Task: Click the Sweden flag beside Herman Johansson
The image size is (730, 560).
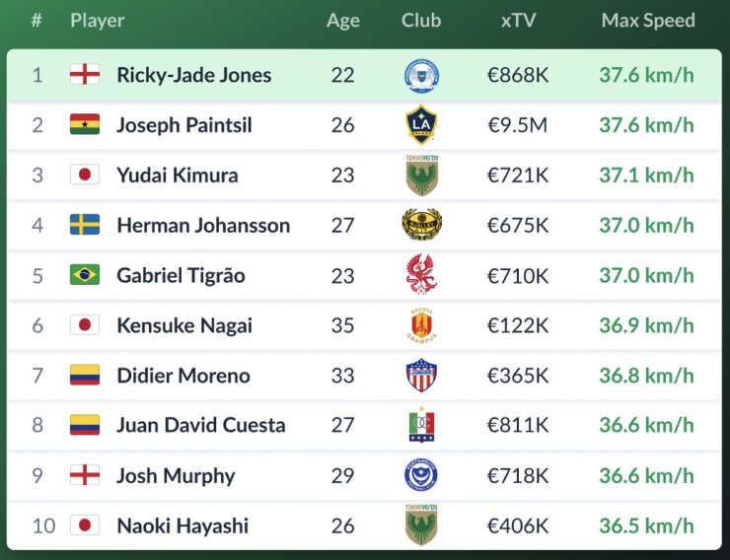Action: point(85,225)
